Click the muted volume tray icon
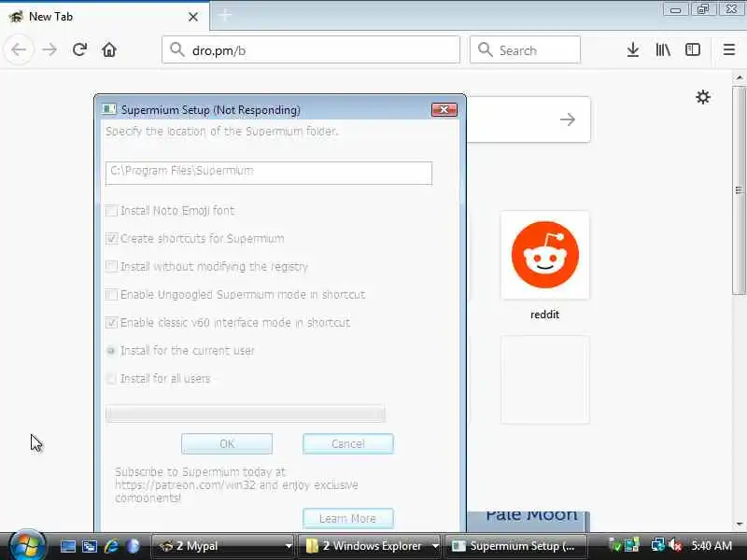Image resolution: width=747 pixels, height=560 pixels. (x=675, y=545)
